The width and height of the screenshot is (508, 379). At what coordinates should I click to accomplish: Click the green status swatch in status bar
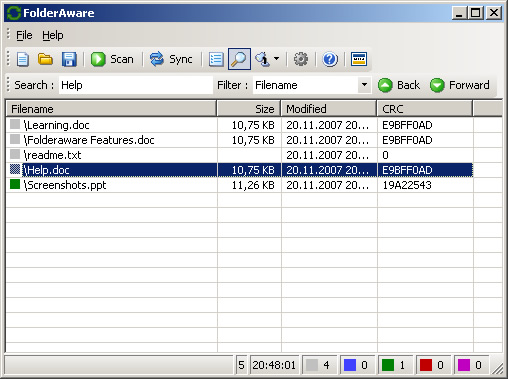point(388,365)
